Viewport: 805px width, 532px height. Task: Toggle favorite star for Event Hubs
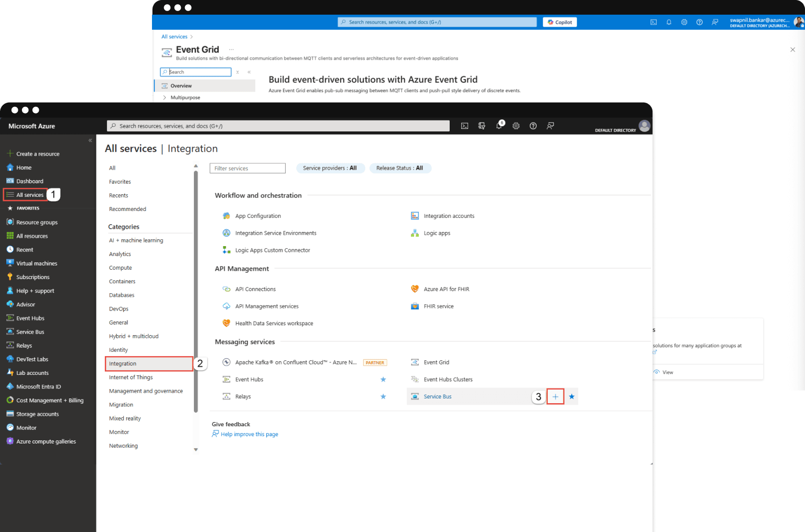click(383, 380)
